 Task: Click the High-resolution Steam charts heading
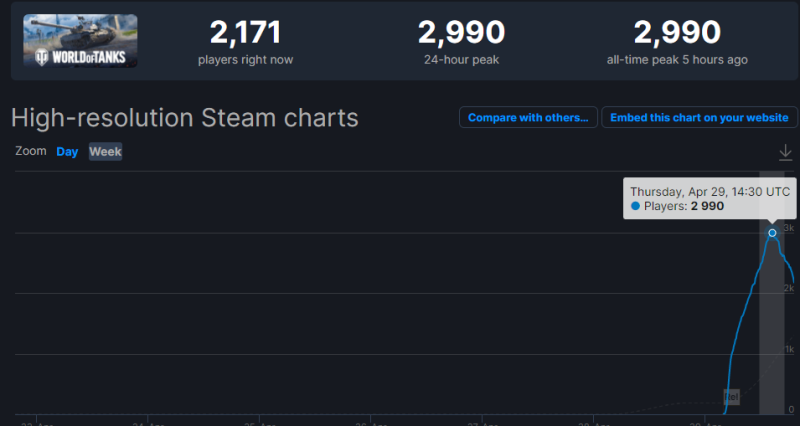point(185,118)
